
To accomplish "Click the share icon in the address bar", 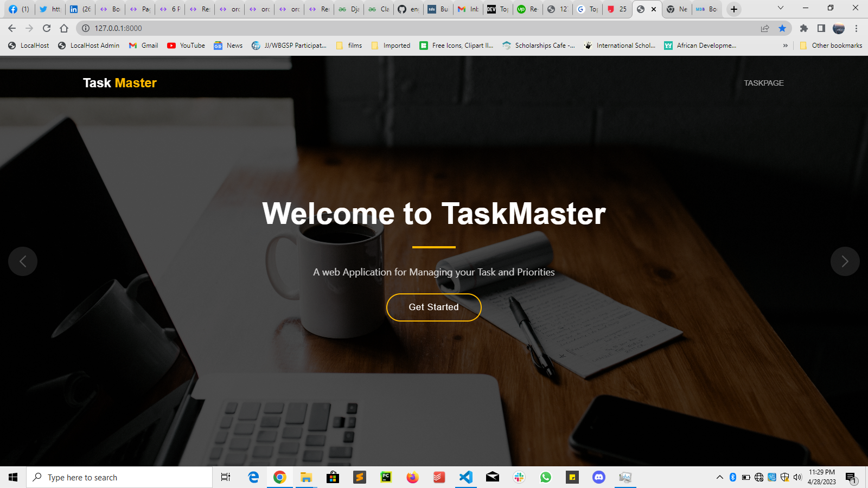I will click(x=765, y=28).
